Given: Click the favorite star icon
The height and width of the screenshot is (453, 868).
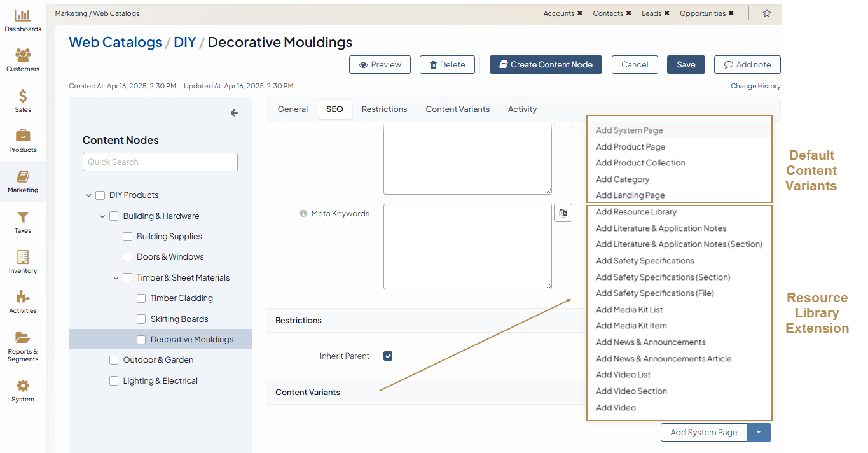Looking at the screenshot, I should point(767,13).
